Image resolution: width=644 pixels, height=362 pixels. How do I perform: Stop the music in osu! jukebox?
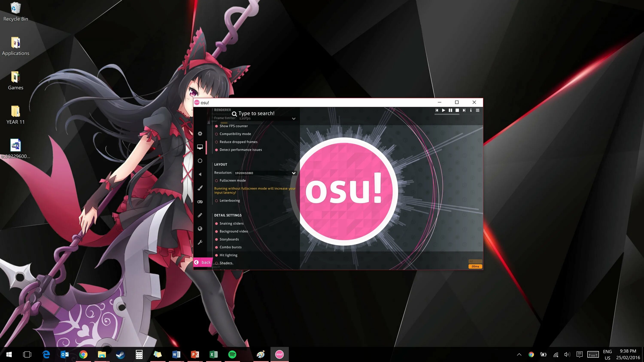pos(457,110)
